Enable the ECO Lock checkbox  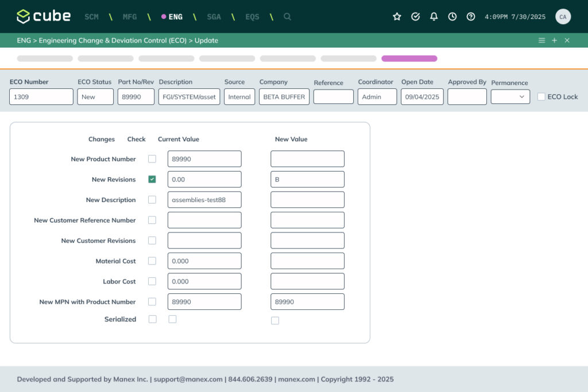tap(541, 97)
